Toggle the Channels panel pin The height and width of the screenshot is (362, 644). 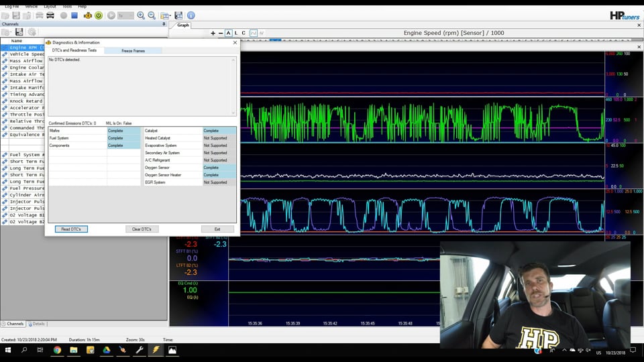click(164, 24)
